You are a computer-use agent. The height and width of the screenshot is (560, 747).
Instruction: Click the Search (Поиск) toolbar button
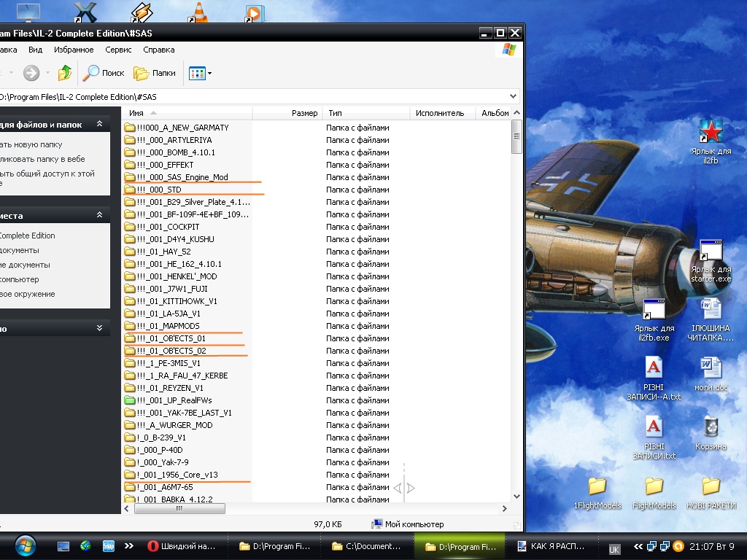coord(104,73)
